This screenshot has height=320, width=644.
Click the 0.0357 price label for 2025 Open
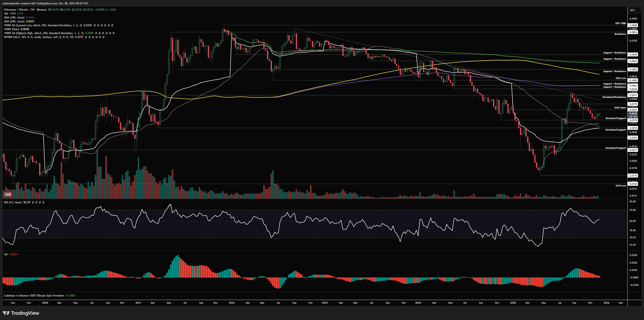coord(633,110)
